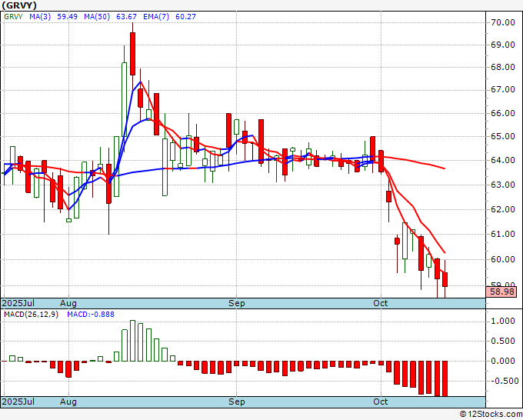
Task: Click 2025Jul on MACD date axis
Action: 18,402
